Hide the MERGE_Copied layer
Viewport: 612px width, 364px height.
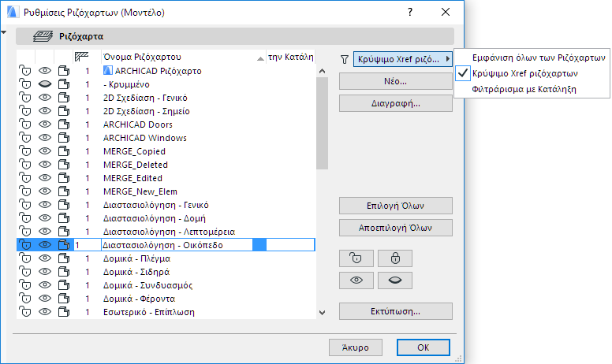[x=45, y=151]
